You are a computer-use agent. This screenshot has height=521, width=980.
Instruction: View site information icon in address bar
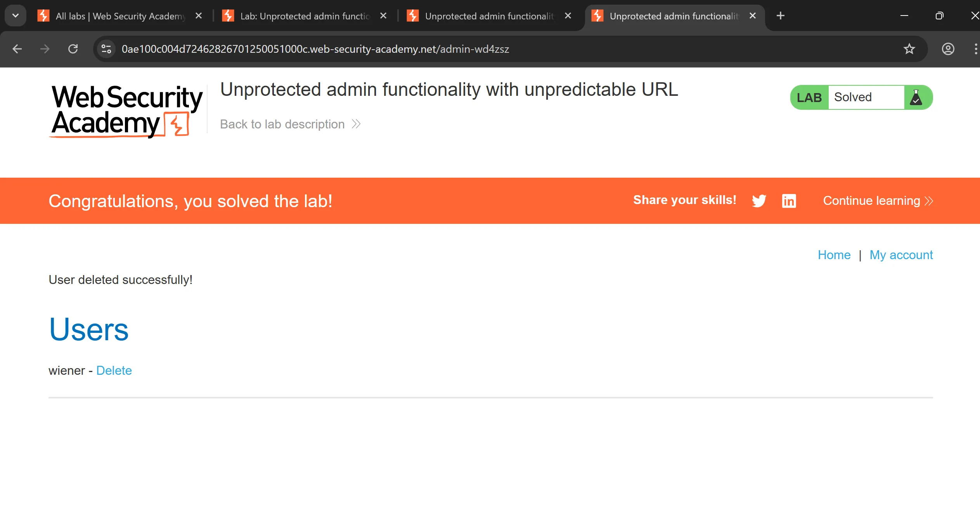106,49
